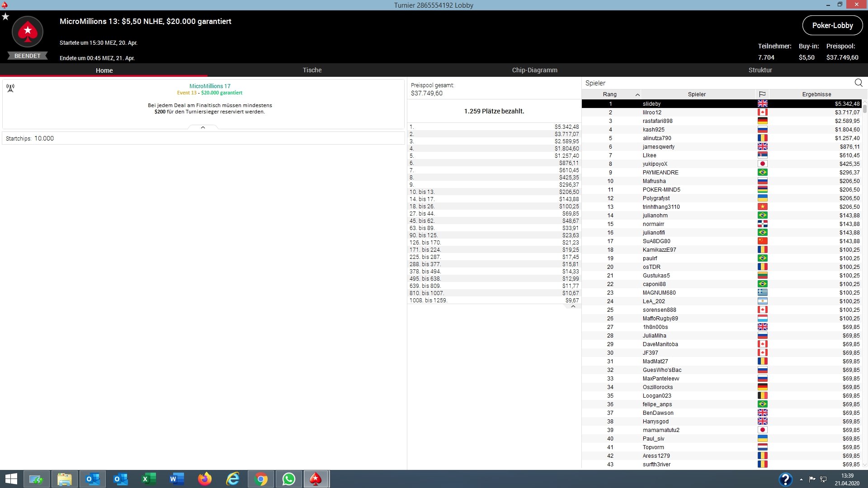Click the Windows help question mark icon
This screenshot has height=488, width=868.
tap(785, 479)
